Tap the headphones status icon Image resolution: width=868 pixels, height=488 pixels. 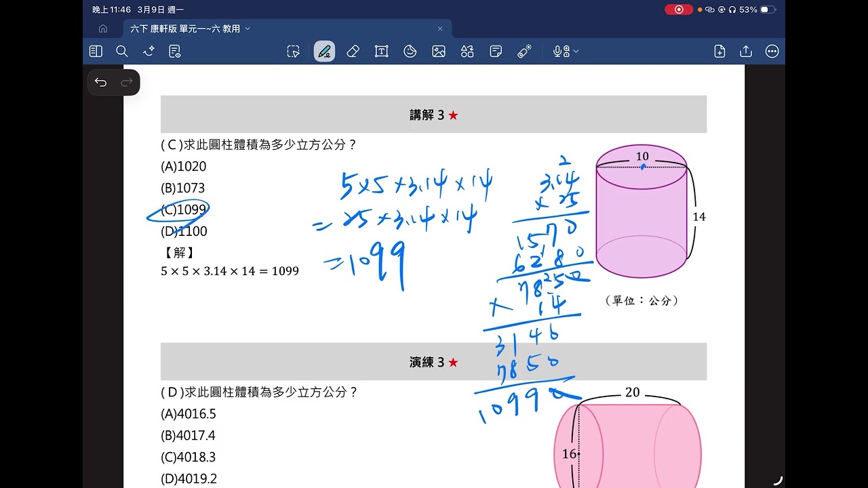coord(732,9)
